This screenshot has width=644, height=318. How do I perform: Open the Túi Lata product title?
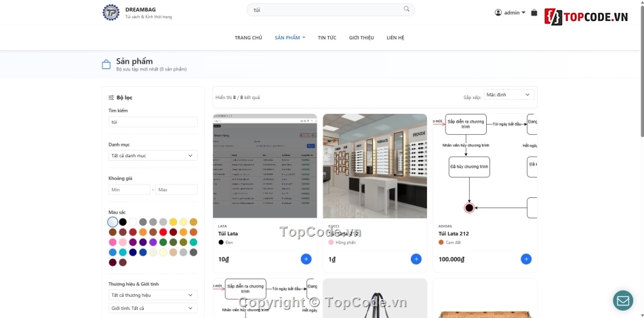point(228,234)
